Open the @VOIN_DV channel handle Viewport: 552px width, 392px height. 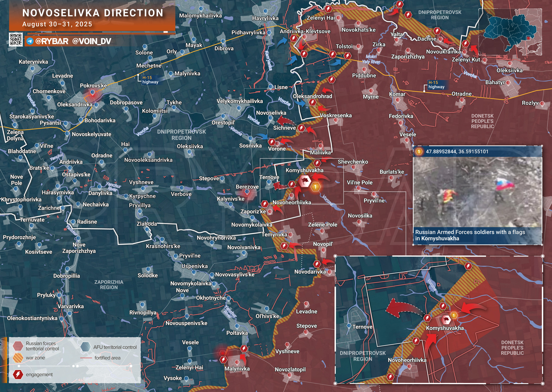click(92, 41)
